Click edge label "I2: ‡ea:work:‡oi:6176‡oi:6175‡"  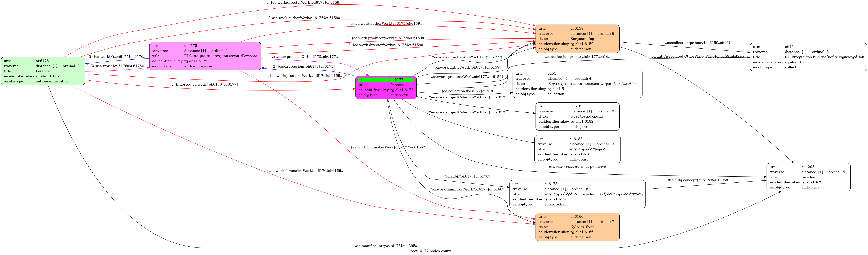click(117, 66)
